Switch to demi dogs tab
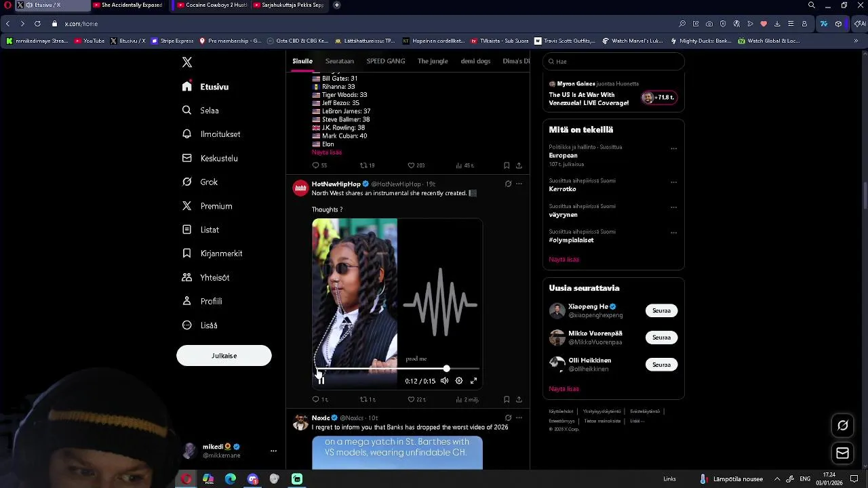Screen dimensions: 868x488 click(475, 61)
